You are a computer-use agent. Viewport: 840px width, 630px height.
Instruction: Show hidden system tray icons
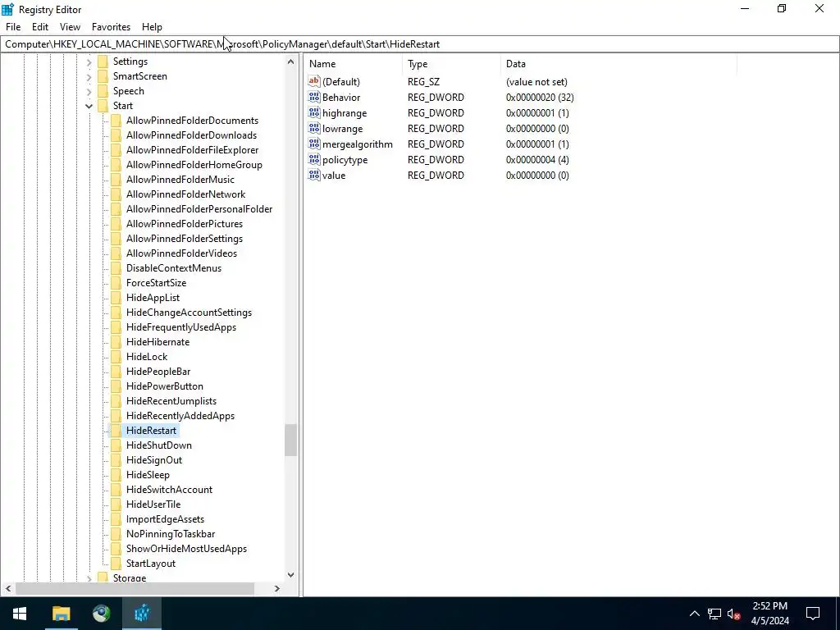(694, 614)
